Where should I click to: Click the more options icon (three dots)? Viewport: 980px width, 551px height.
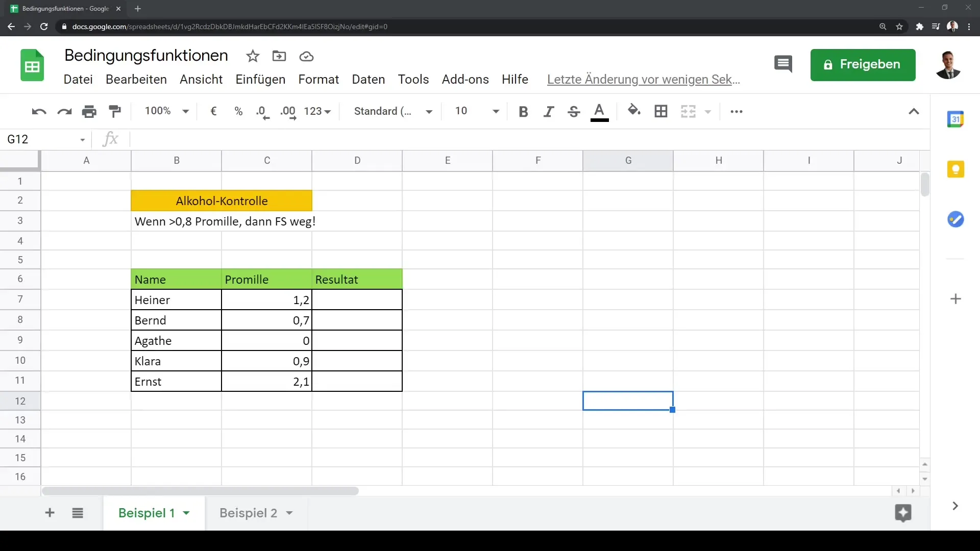(737, 112)
